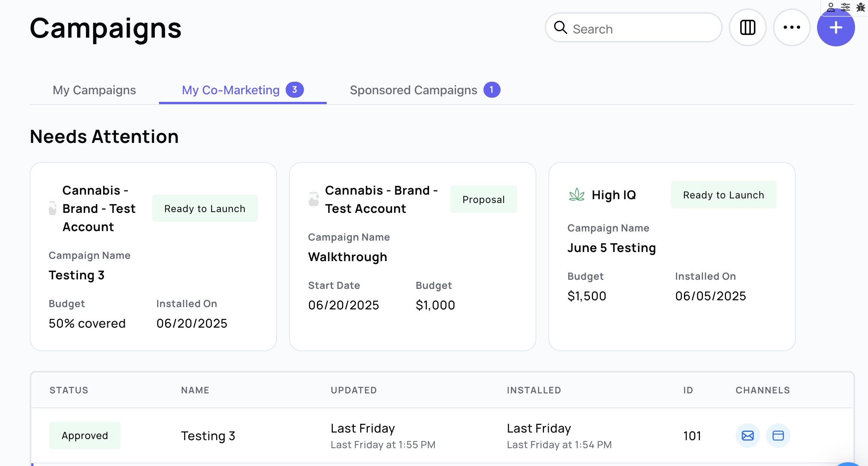Click the $1,000 budget value
This screenshot has width=868, height=466.
[436, 305]
